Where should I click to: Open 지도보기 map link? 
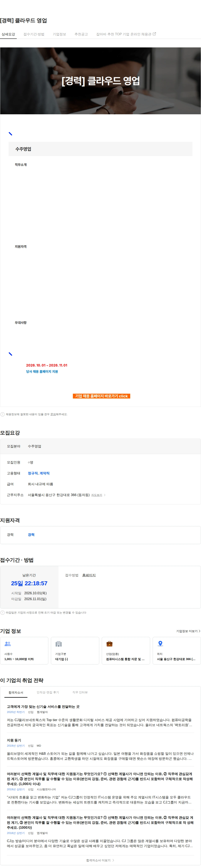coord(97,495)
